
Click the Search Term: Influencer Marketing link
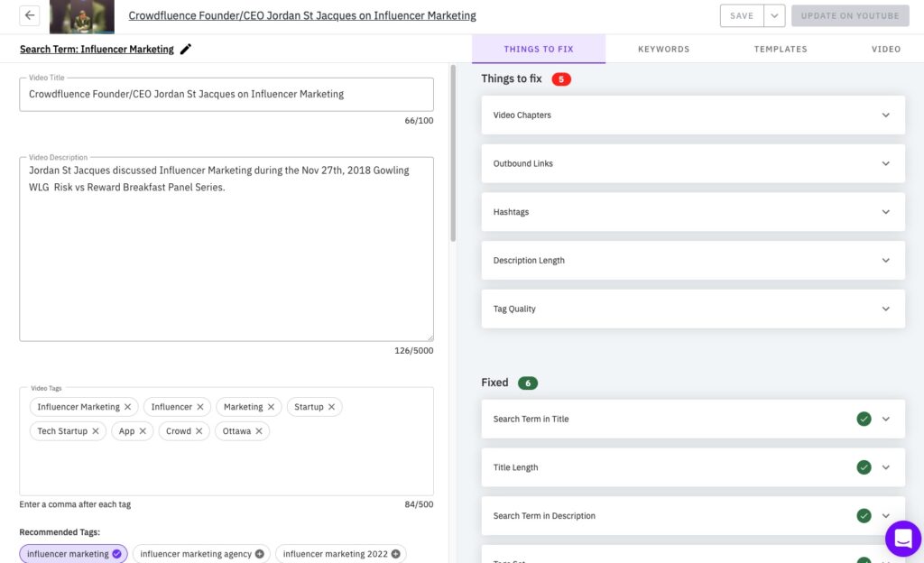click(x=97, y=49)
